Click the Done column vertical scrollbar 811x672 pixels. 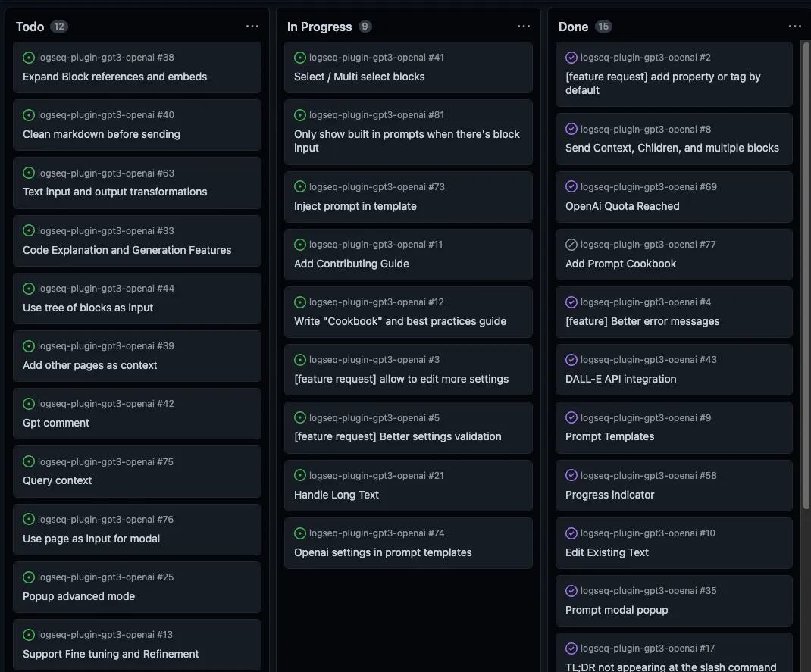[x=806, y=273]
